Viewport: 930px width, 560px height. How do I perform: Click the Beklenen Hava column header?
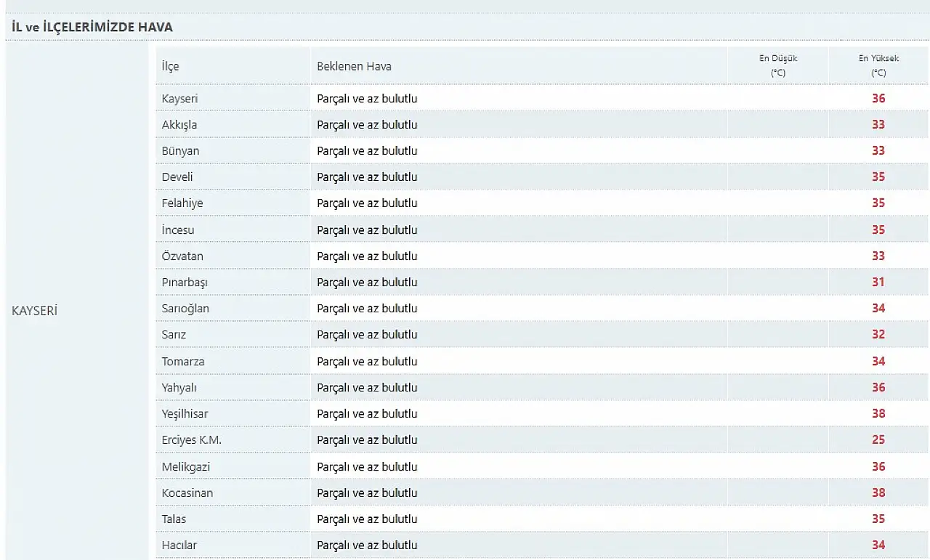point(354,66)
